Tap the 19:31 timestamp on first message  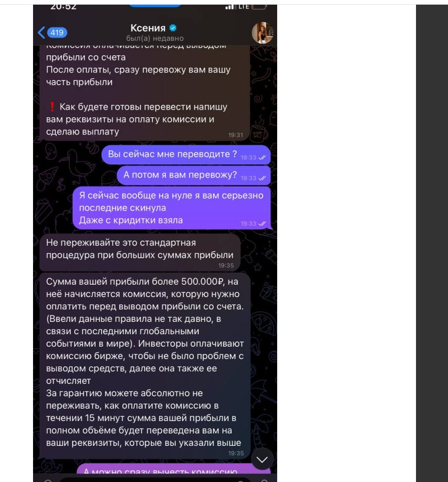tap(235, 135)
